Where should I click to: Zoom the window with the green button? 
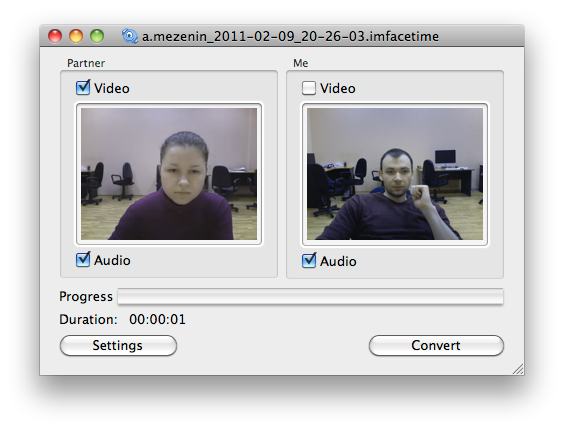[x=97, y=36]
